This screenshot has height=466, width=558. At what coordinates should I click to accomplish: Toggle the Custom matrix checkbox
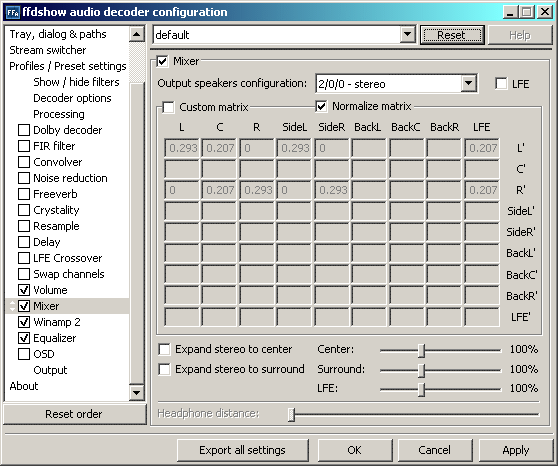click(168, 107)
